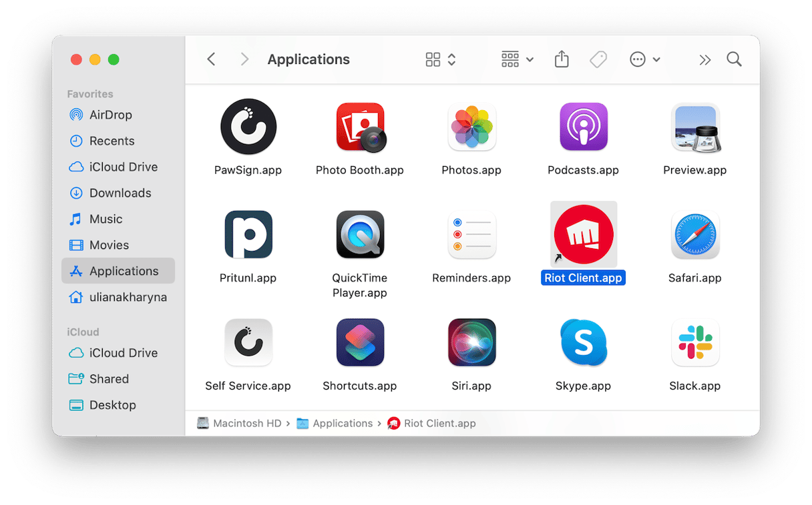Click the PawSign.app file name label
Image resolution: width=812 pixels, height=505 pixels.
pos(248,170)
